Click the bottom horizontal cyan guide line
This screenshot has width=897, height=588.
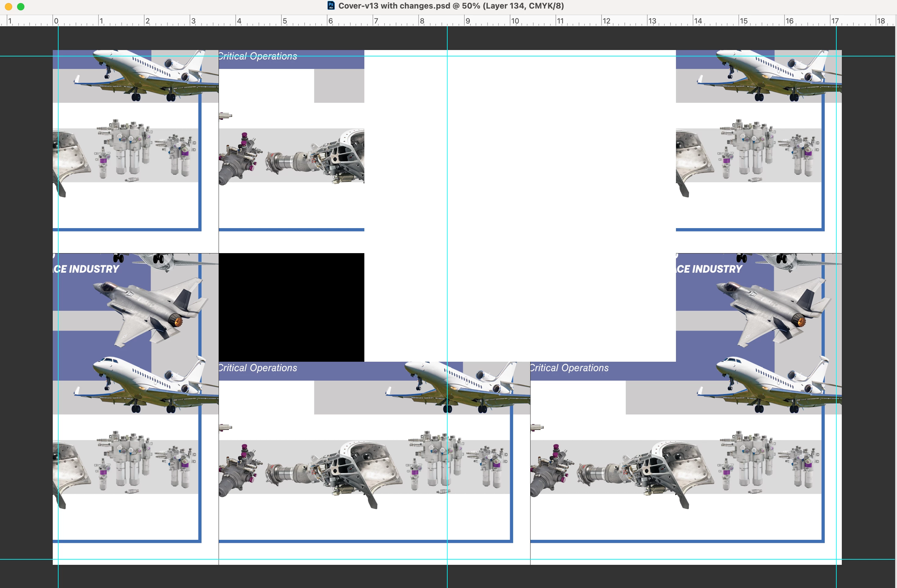point(377,559)
